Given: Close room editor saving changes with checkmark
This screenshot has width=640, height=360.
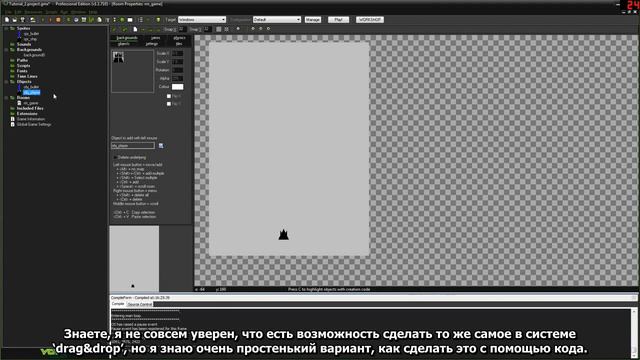Looking at the screenshot, I should point(114,29).
